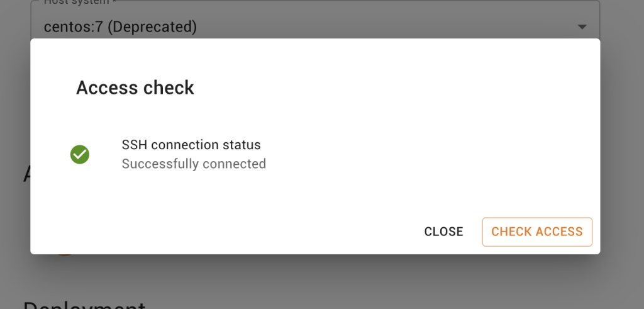Image resolution: width=644 pixels, height=309 pixels.
Task: Open the Host system dropdown arrow
Action: tap(582, 27)
